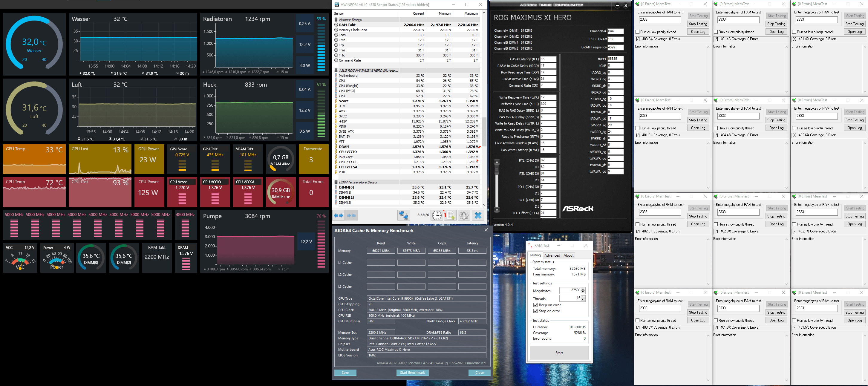Click Megabytes decrease stepper arrow
Image resolution: width=868 pixels, height=386 pixels.
coord(583,292)
